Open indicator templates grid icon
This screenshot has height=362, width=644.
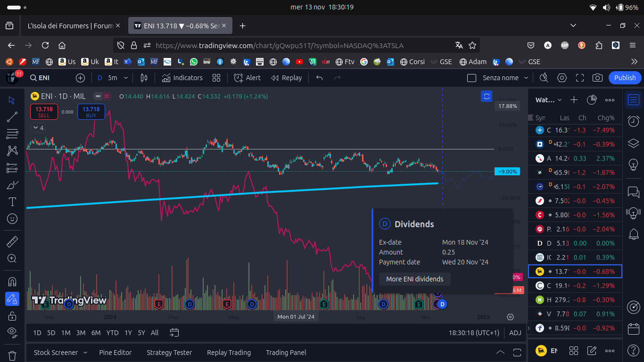pyautogui.click(x=216, y=78)
